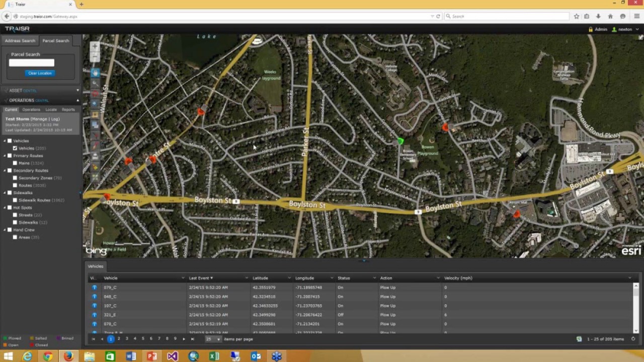Click the red vehicle marker near Boylston St mall
The image size is (644, 362).
click(516, 214)
